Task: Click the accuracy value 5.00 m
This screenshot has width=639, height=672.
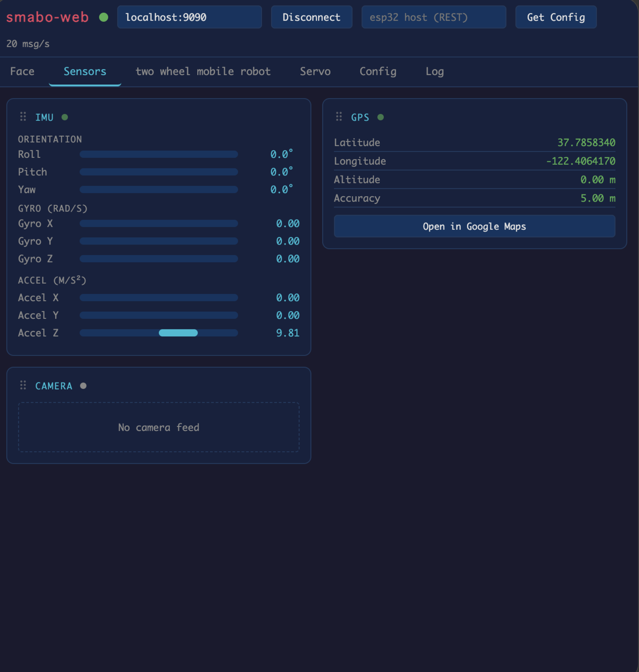Action: point(598,198)
